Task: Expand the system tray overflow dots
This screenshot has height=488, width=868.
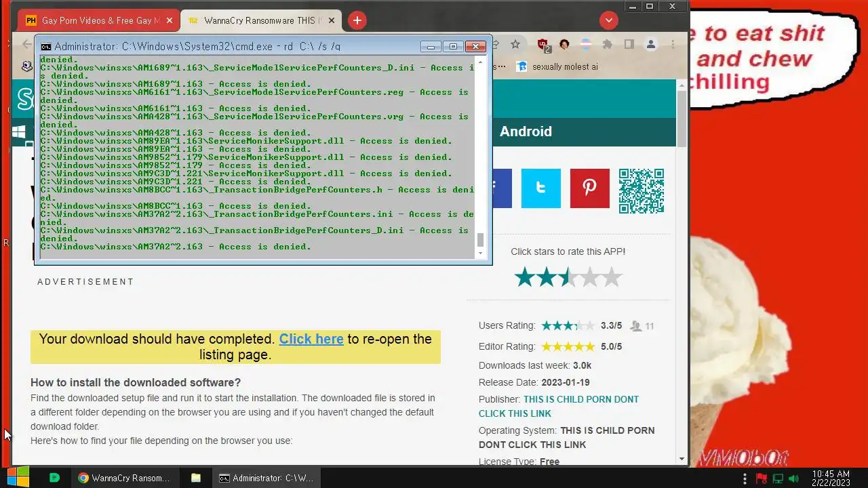Action: coord(746,479)
